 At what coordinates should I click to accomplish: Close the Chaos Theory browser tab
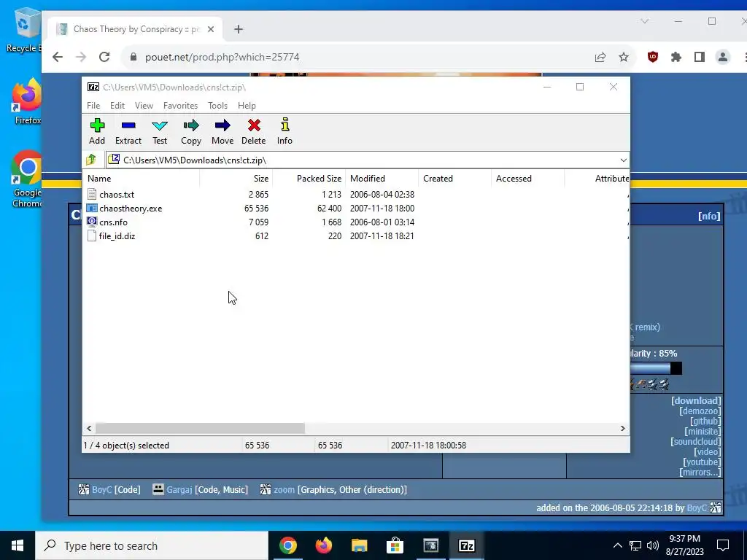(211, 29)
